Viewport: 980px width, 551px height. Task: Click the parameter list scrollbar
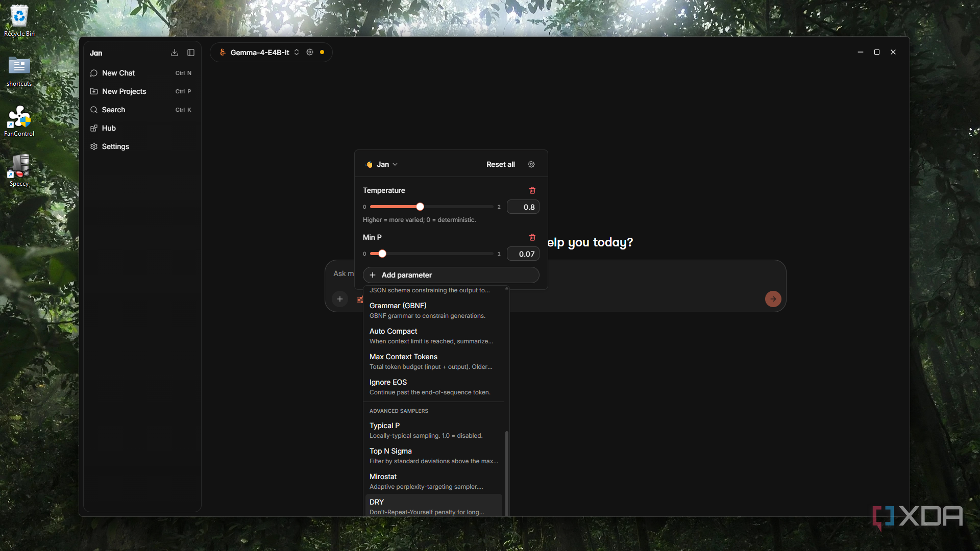pos(507,473)
